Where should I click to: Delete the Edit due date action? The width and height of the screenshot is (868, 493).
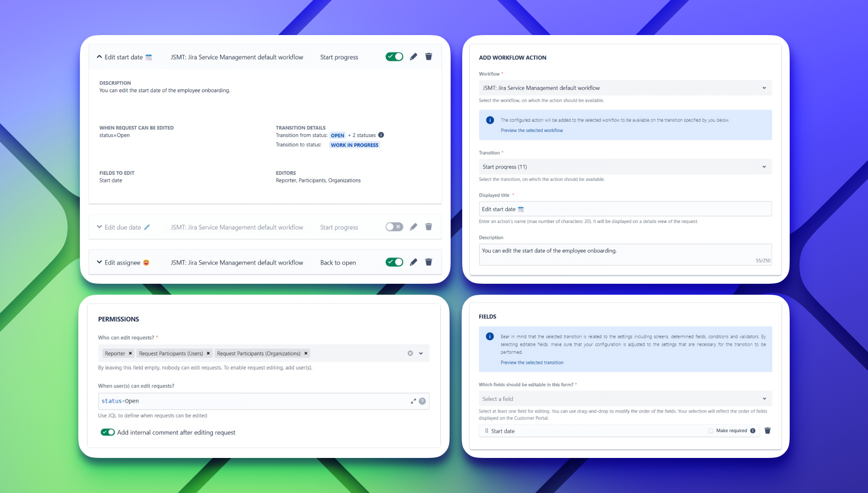pos(429,227)
